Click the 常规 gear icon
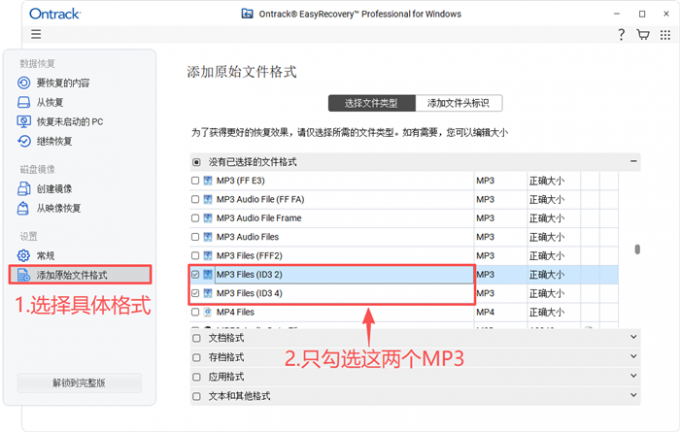 (23, 255)
